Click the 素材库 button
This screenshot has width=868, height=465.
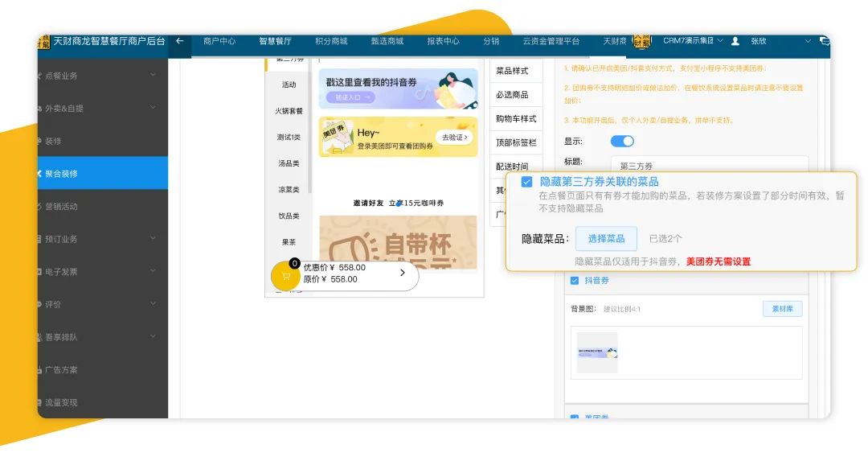tap(782, 309)
